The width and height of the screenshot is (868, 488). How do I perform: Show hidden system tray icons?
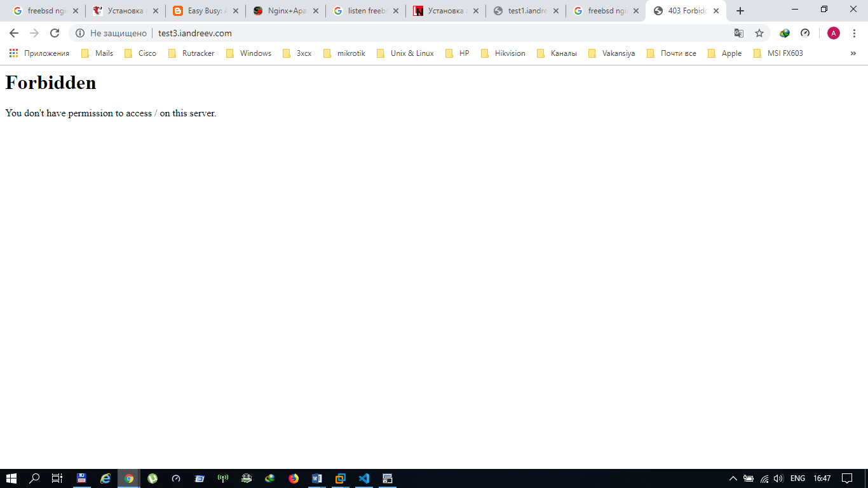tap(733, 478)
